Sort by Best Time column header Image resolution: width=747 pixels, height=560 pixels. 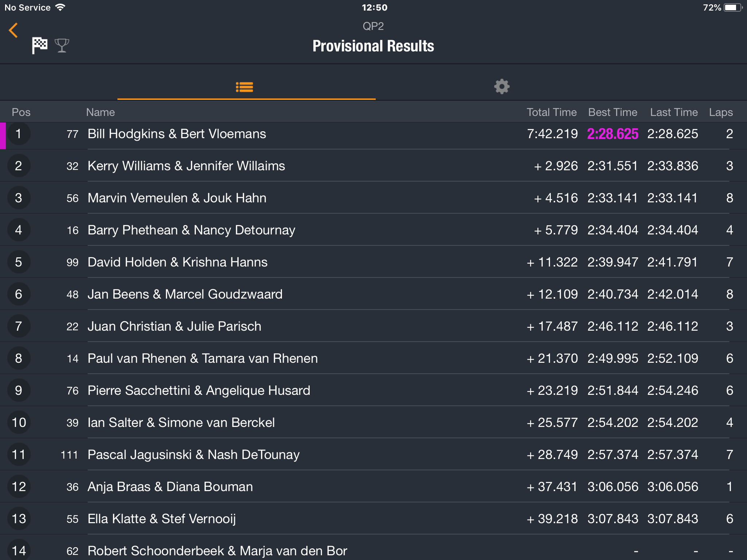(x=613, y=112)
